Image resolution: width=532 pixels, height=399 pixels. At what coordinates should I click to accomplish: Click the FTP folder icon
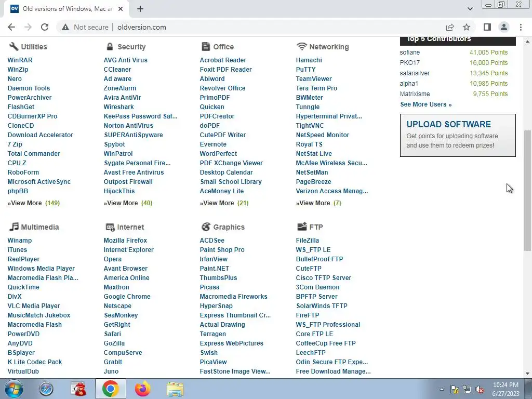coord(302,227)
